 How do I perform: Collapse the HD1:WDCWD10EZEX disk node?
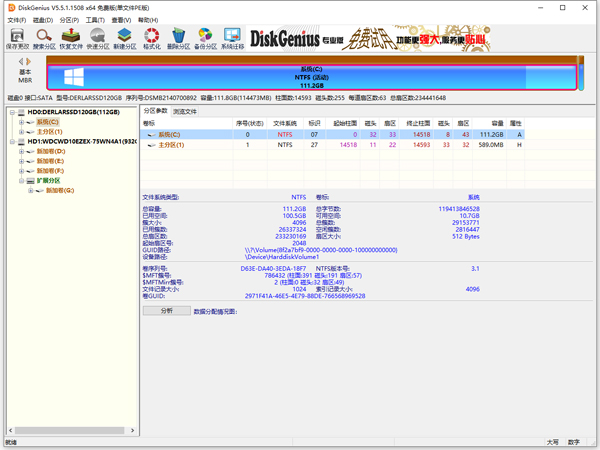(x=12, y=142)
